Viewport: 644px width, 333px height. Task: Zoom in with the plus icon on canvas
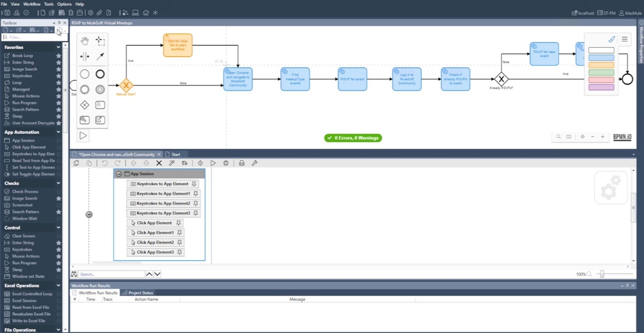point(603,137)
